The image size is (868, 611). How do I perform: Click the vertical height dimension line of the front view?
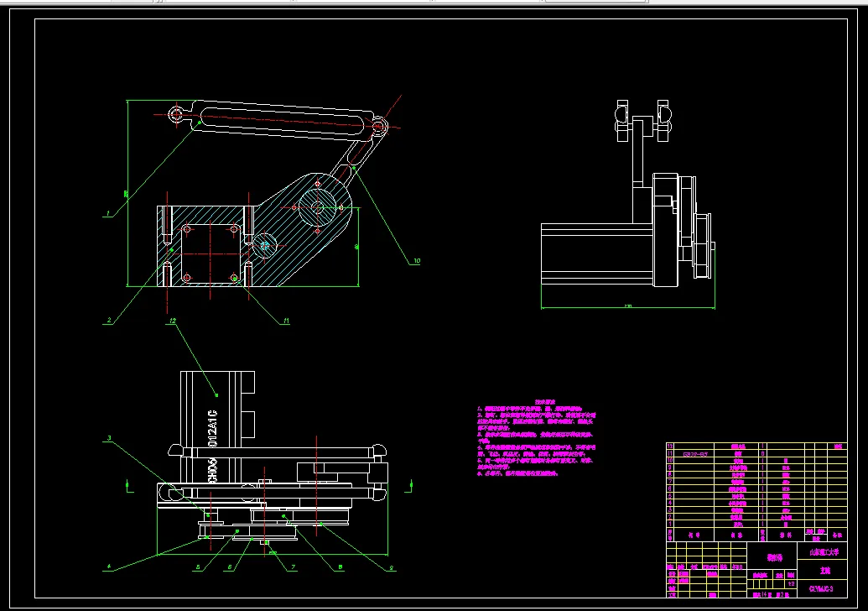coord(127,193)
